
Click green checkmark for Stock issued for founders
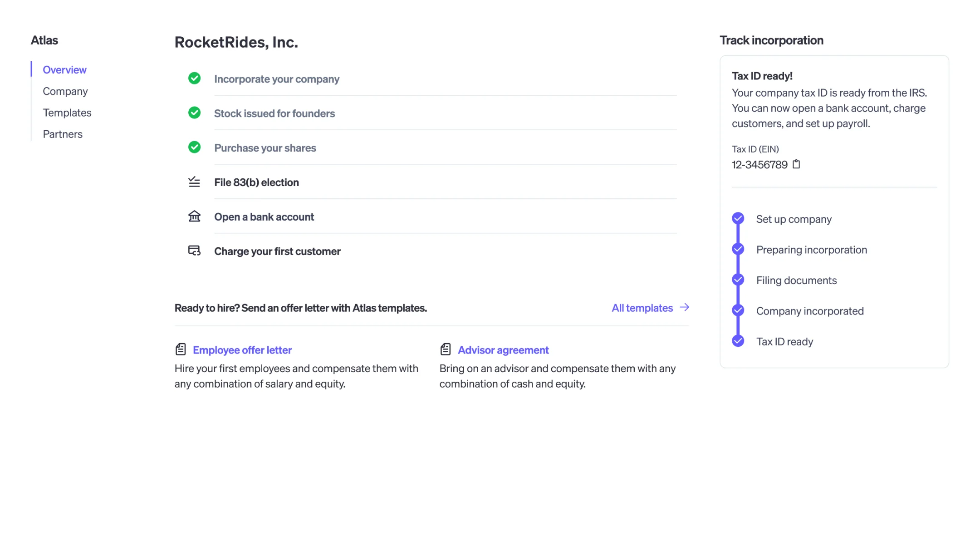point(194,113)
